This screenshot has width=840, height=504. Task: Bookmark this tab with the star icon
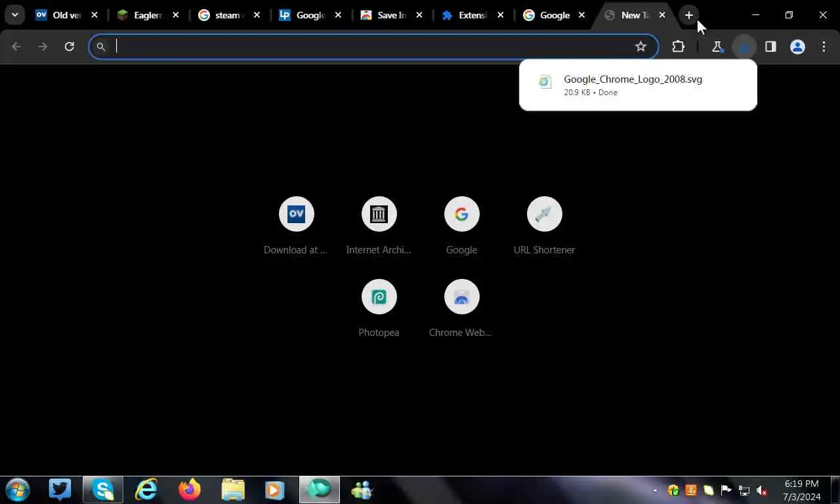641,47
